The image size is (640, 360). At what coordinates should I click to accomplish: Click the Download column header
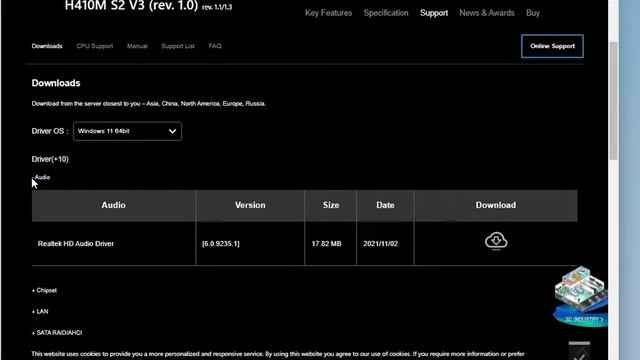[x=496, y=205]
